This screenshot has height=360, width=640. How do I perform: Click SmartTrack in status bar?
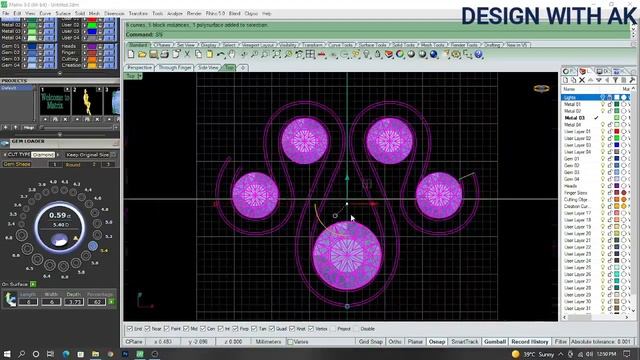point(464,342)
